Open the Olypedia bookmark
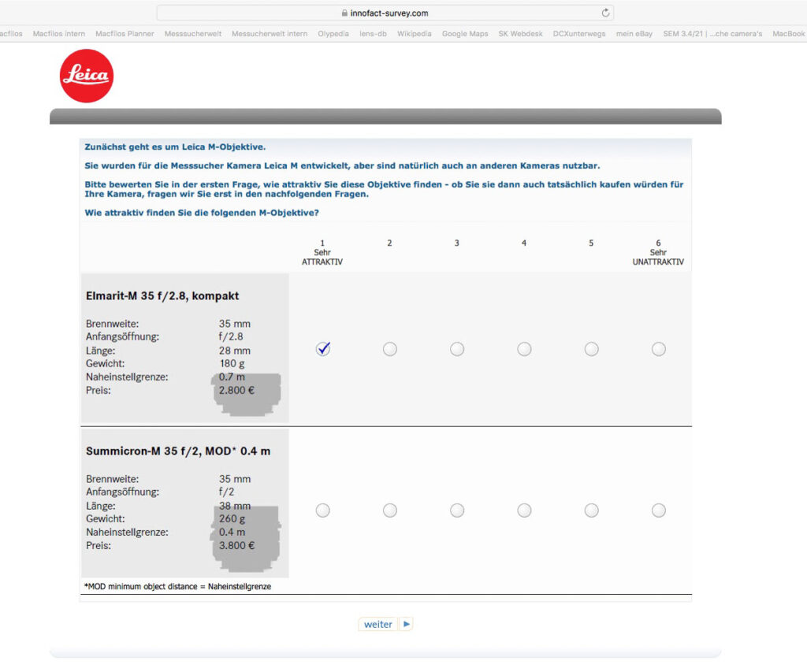 [x=333, y=33]
